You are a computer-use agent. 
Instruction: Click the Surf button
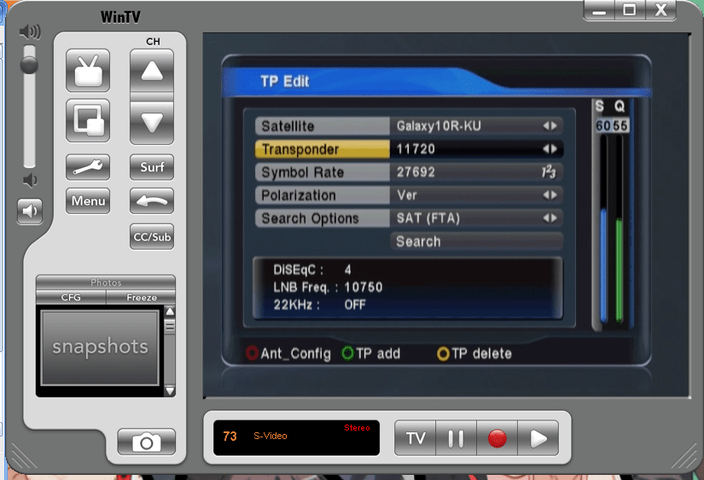(152, 167)
